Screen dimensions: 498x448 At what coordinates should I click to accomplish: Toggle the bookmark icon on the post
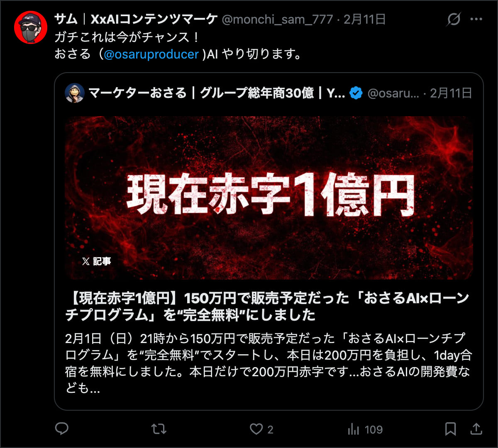tap(450, 429)
